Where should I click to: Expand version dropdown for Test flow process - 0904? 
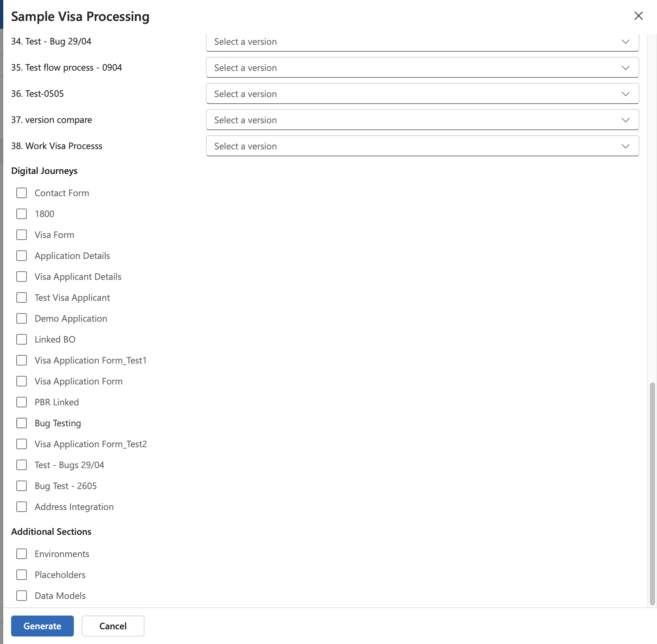pos(422,68)
